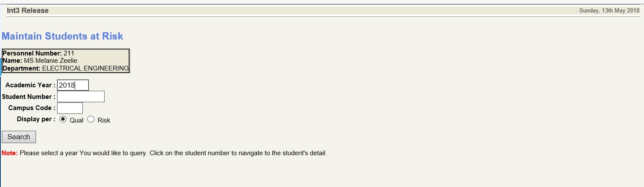644x187 pixels.
Task: Click the Campus Code label
Action: click(x=32, y=108)
